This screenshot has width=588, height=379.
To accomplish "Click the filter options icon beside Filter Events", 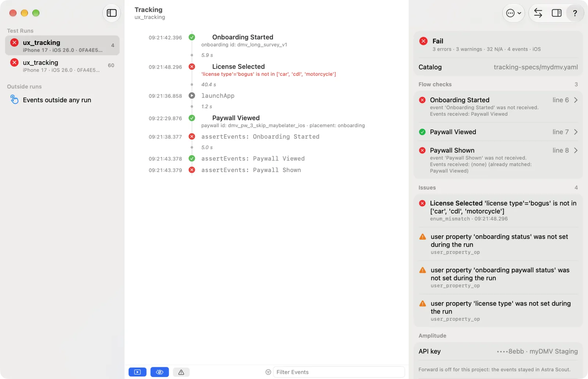I will point(268,372).
